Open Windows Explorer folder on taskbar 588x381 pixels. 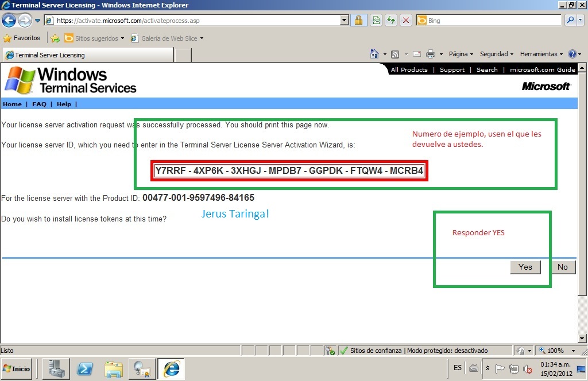point(114,368)
